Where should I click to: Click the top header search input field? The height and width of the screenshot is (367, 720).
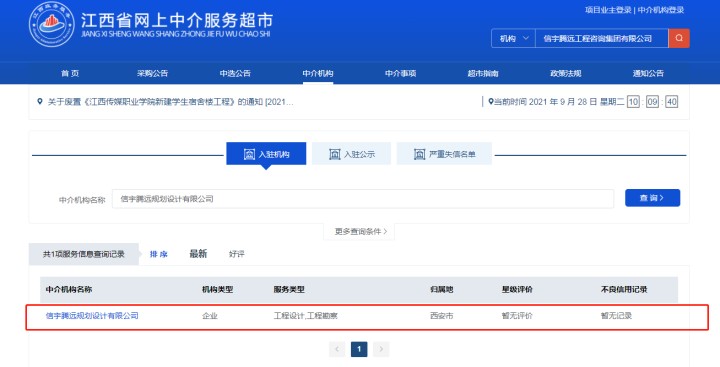(x=602, y=39)
